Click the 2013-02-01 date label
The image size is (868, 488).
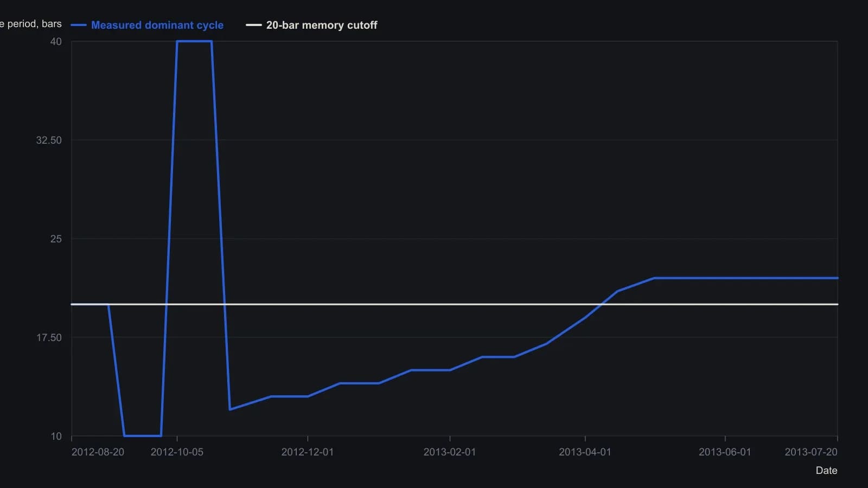click(450, 452)
